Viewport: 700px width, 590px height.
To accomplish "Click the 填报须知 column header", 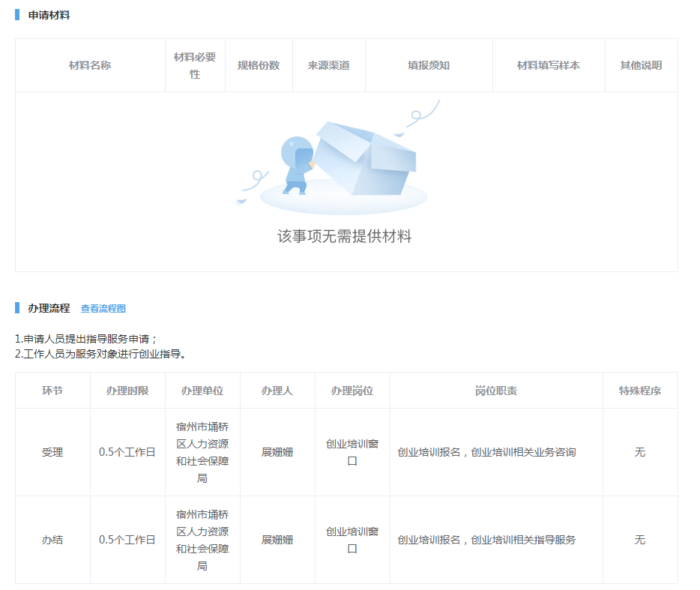I will [x=429, y=65].
